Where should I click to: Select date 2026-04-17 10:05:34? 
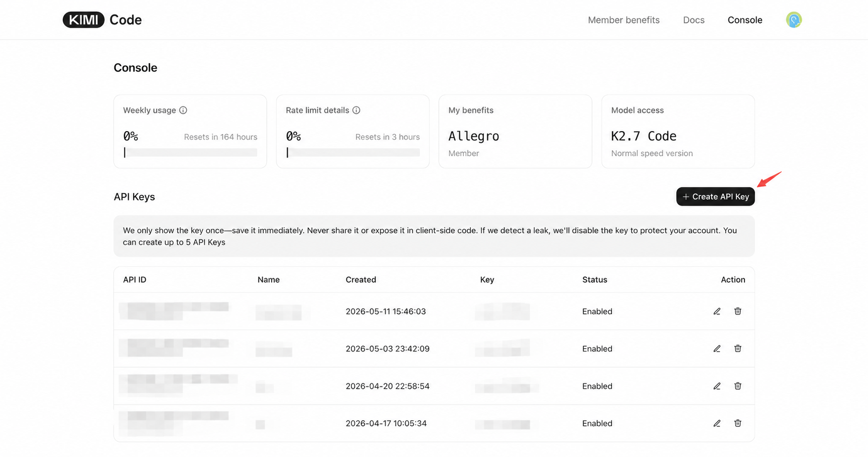(386, 423)
